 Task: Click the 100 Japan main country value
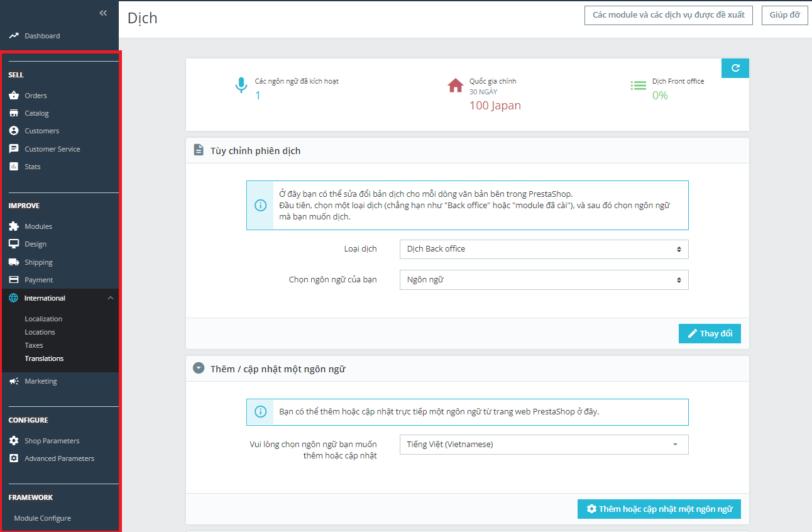coord(495,106)
